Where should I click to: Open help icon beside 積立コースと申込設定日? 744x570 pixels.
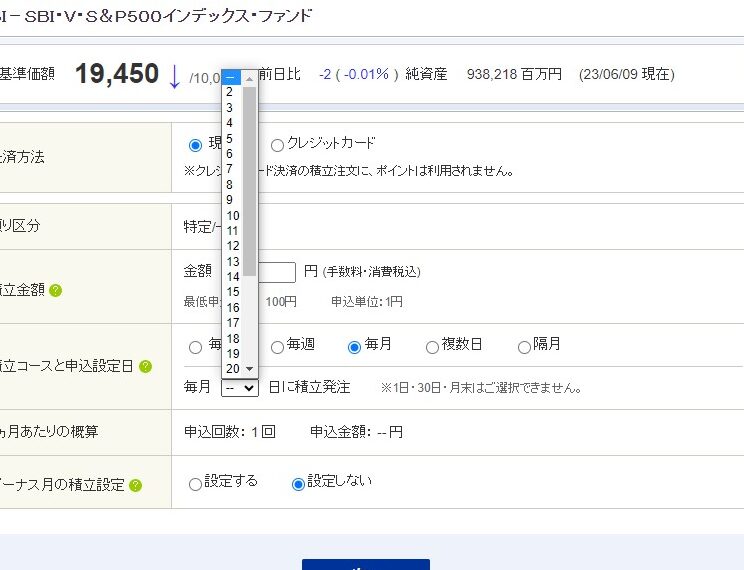click(x=145, y=366)
